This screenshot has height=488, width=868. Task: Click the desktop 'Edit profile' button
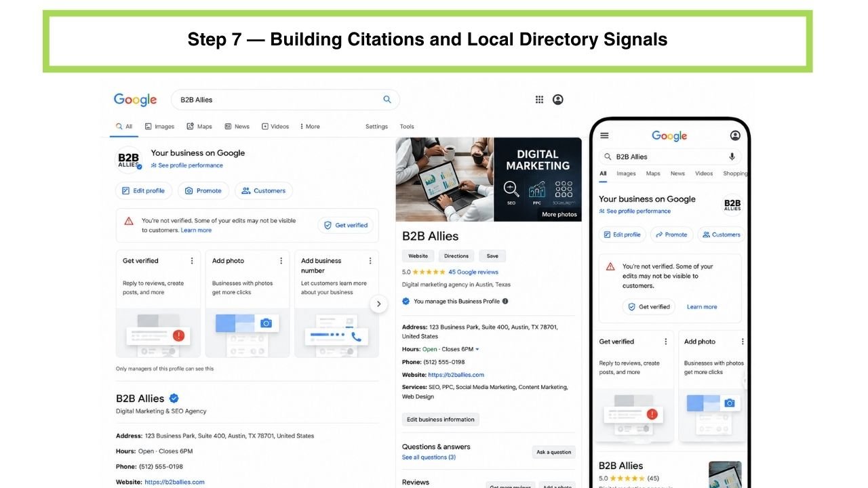click(x=143, y=191)
